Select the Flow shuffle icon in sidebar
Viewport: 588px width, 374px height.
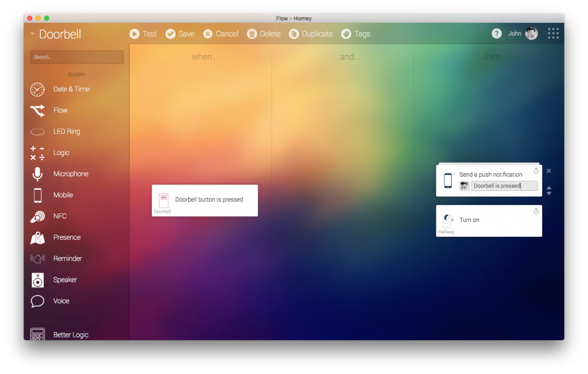click(37, 111)
